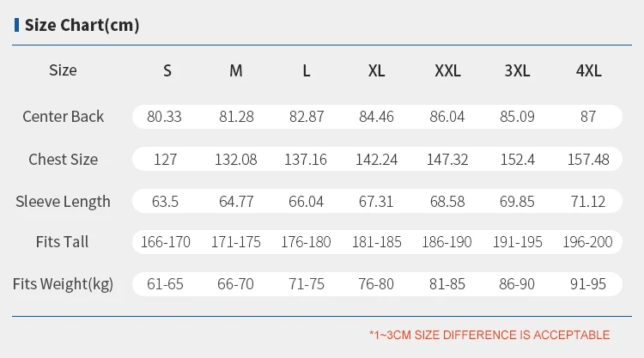This screenshot has height=358, width=644.
Task: Click the Chest Size row label
Action: pyautogui.click(x=63, y=159)
